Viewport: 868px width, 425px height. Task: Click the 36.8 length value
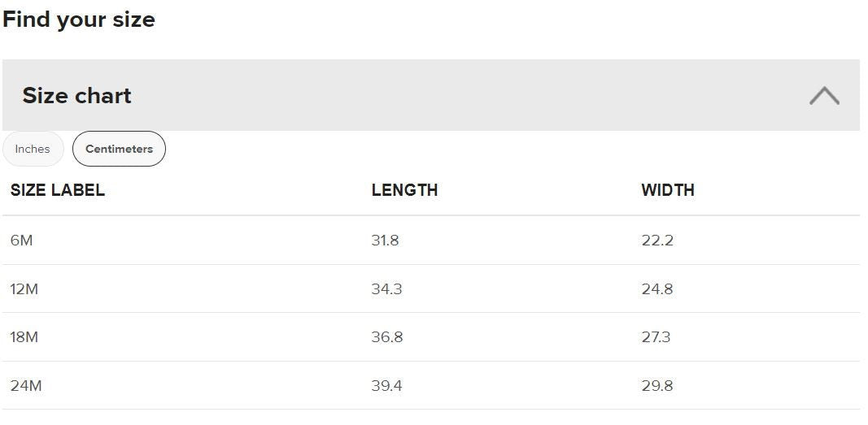[x=387, y=337]
